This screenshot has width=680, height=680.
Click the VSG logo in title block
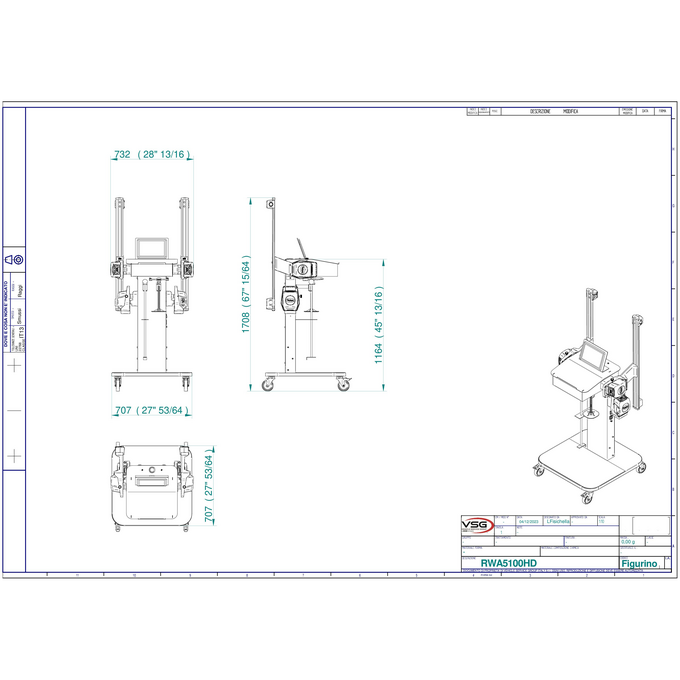478,526
